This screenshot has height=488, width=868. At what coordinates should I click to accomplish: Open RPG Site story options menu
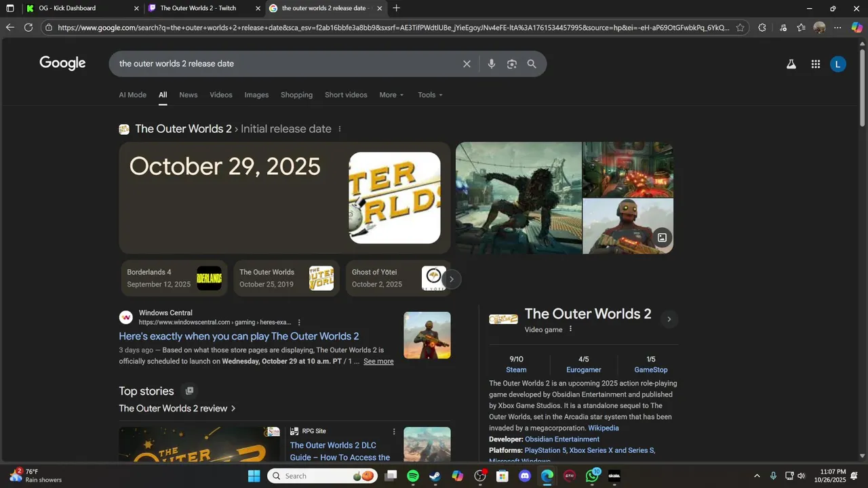(x=394, y=431)
